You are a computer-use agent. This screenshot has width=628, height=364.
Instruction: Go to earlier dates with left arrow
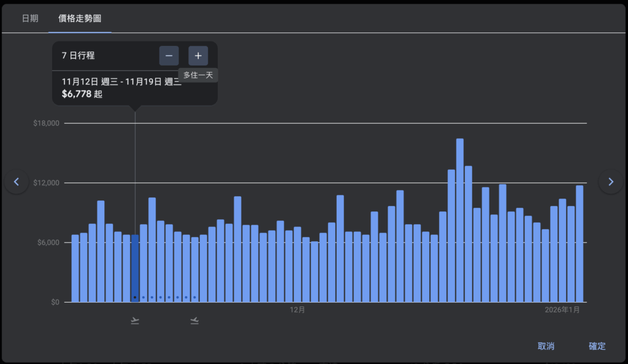coord(17,181)
